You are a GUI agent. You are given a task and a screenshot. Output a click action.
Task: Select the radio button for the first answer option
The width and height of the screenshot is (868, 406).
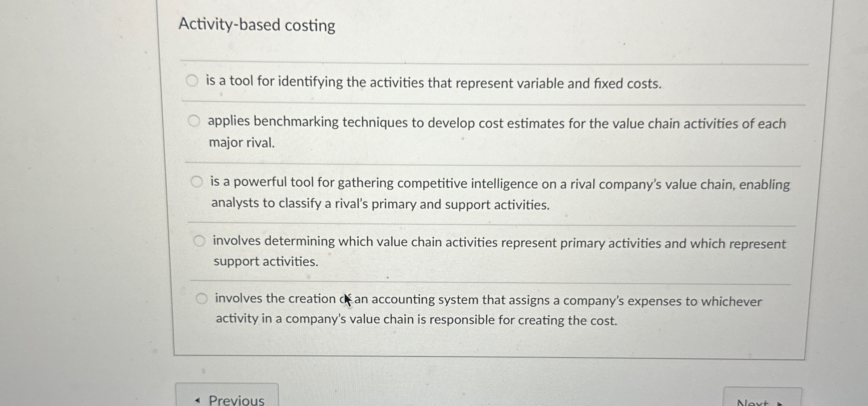[193, 81]
